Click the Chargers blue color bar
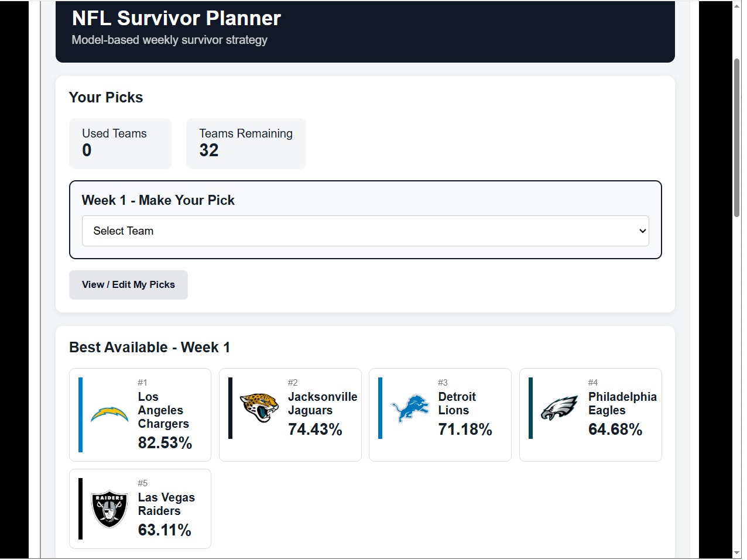 80,415
